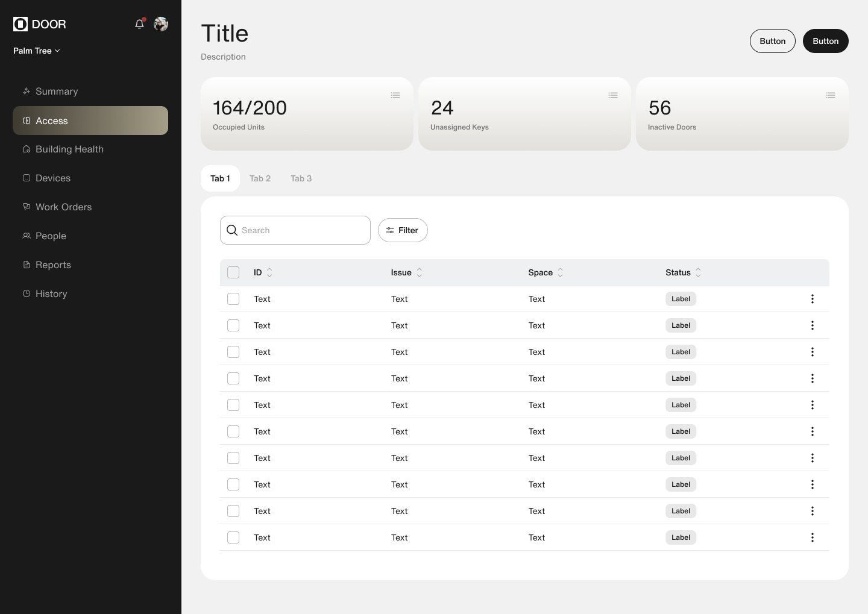The height and width of the screenshot is (614, 868).
Task: Open the user profile avatar
Action: (161, 24)
